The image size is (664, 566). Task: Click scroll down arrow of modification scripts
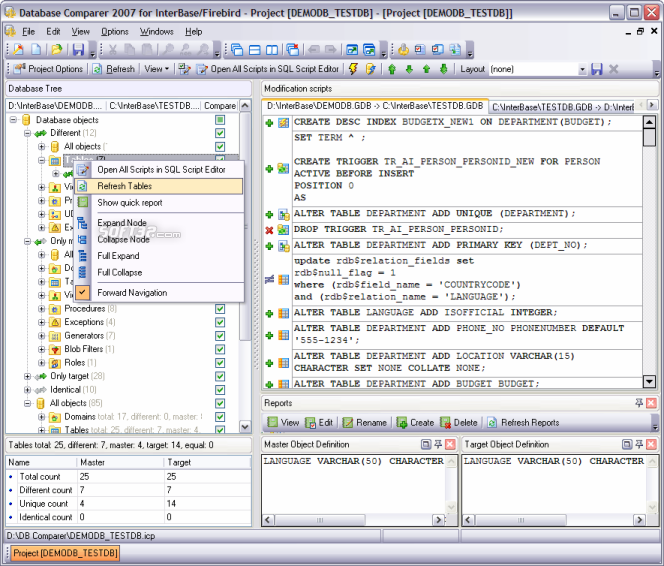click(x=649, y=381)
